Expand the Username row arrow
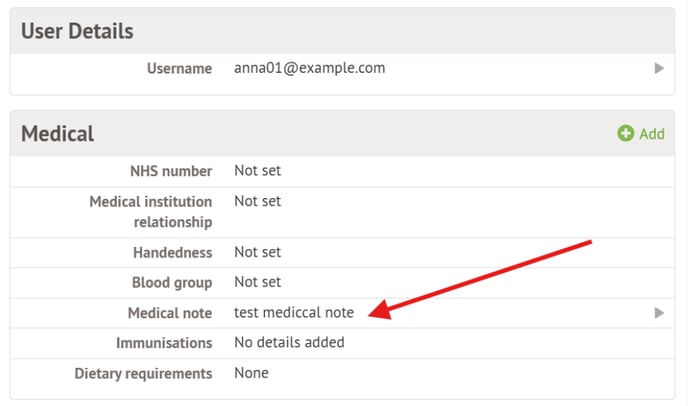The width and height of the screenshot is (688, 406). click(659, 68)
